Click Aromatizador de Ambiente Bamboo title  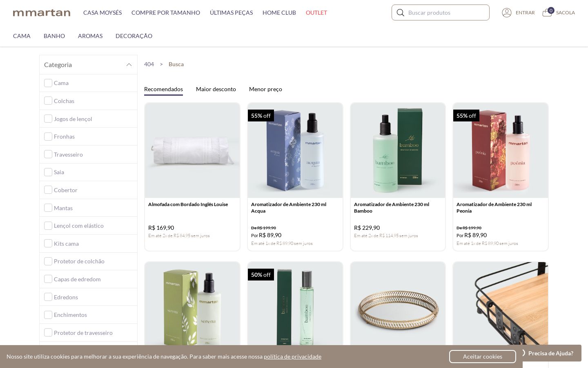pos(392,208)
